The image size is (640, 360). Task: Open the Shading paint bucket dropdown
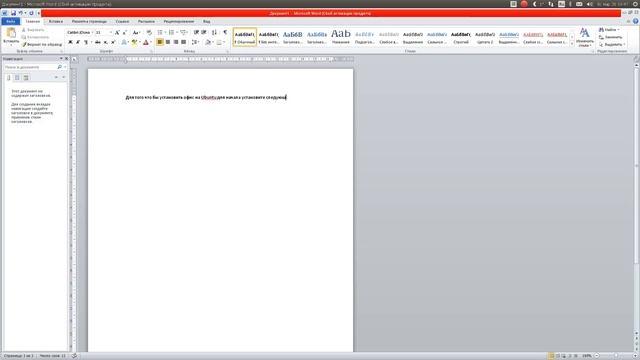(x=209, y=42)
